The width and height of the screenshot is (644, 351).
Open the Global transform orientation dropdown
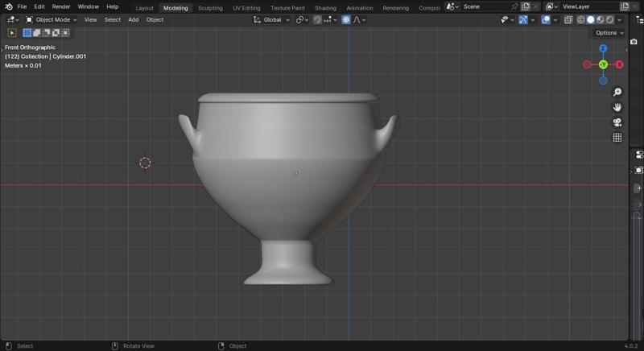pos(272,19)
